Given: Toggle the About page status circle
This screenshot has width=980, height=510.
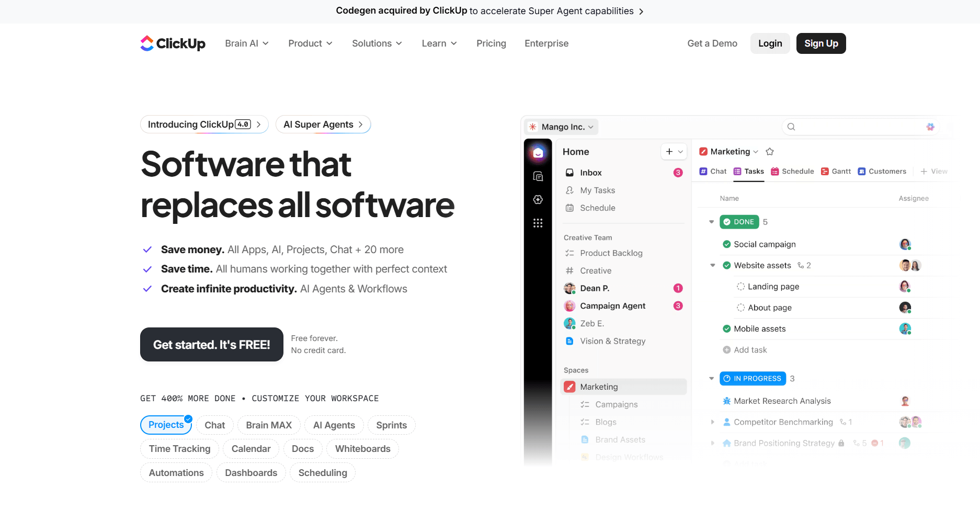Looking at the screenshot, I should 741,308.
